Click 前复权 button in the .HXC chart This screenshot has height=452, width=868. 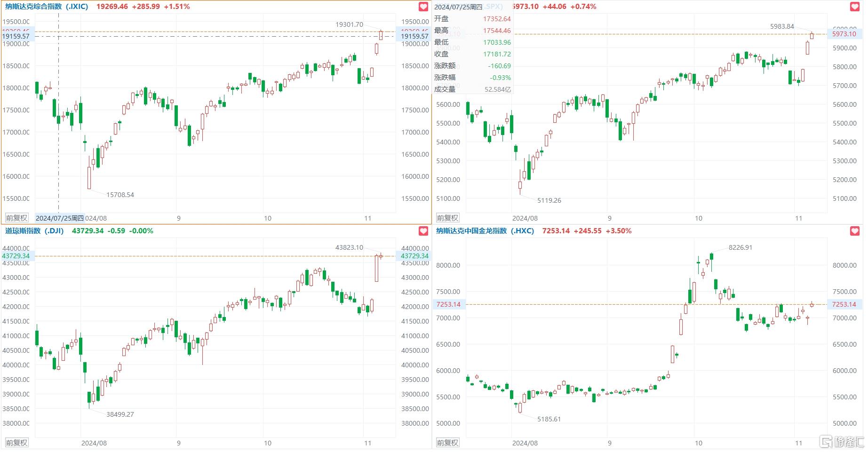click(447, 443)
